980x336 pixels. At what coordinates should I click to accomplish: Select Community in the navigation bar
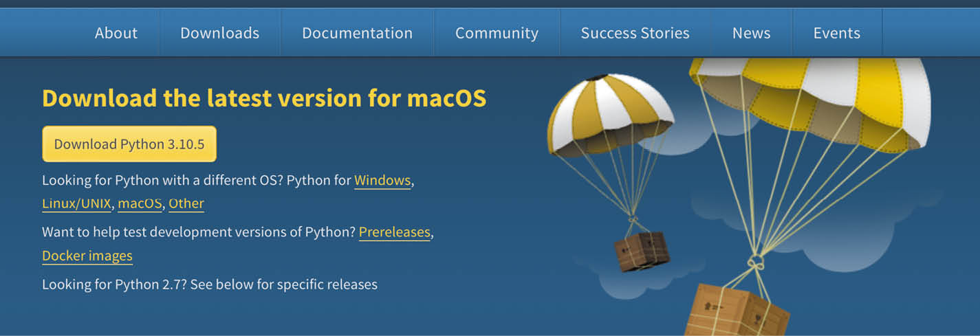[497, 33]
